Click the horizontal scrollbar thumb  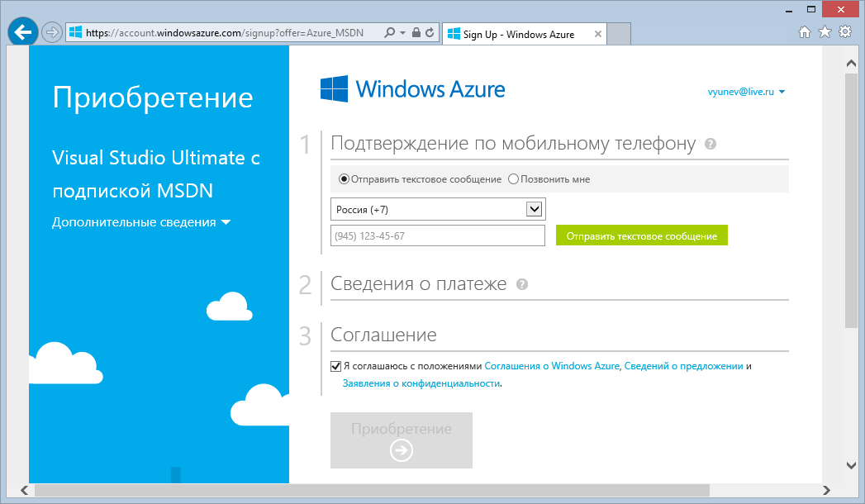tap(373, 490)
